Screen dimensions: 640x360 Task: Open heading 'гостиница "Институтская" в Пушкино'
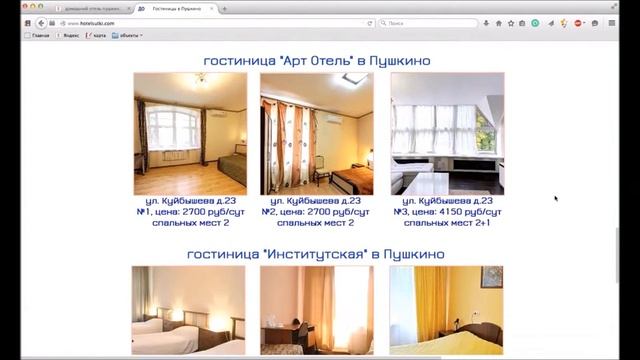tap(316, 254)
